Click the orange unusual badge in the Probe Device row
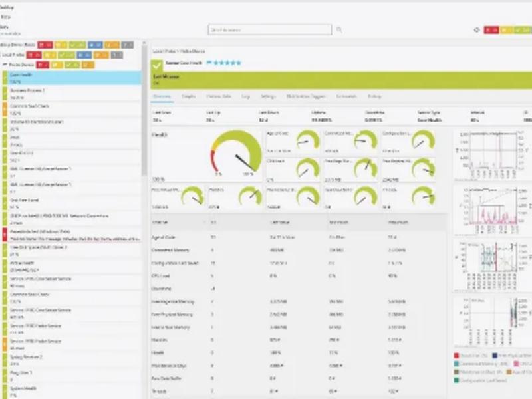Viewport: 532px width, 399px height. point(88,65)
